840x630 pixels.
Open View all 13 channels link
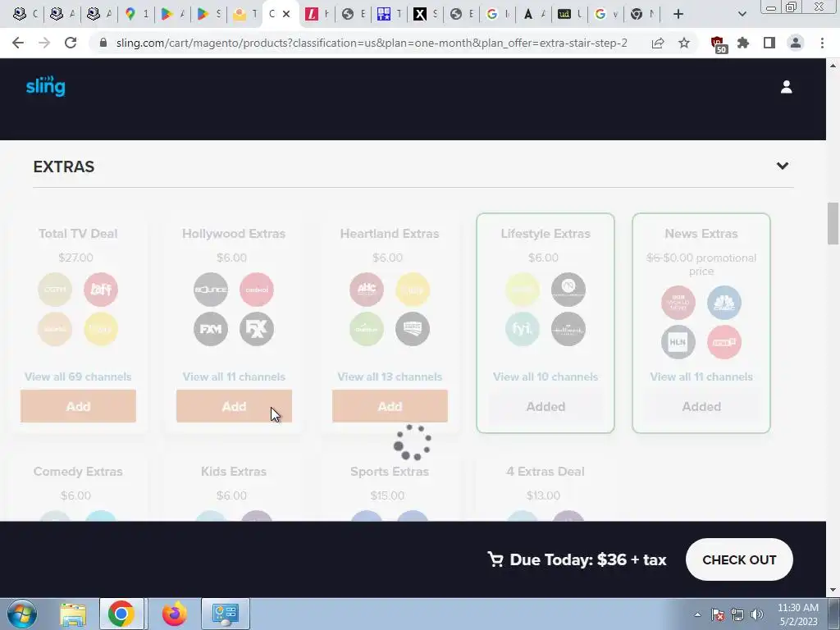390,377
